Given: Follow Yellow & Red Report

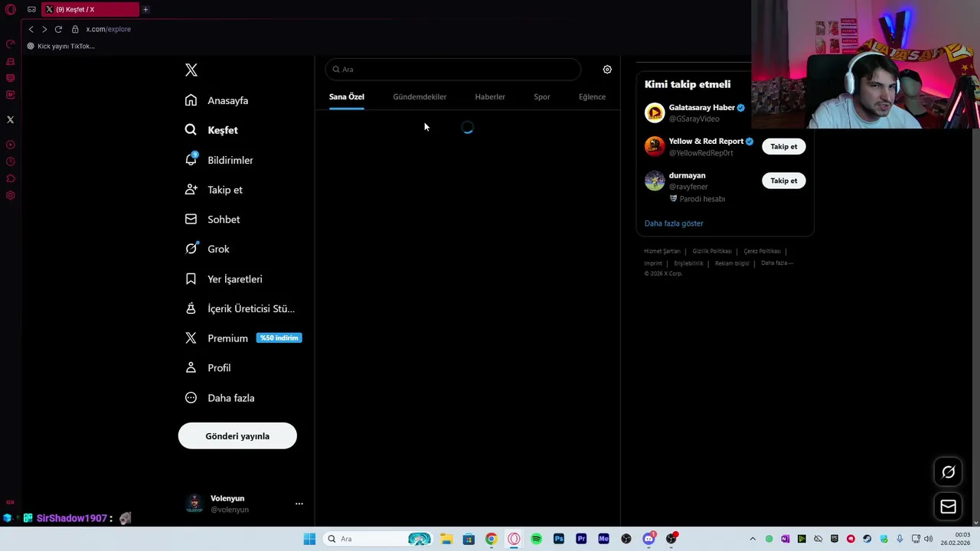Looking at the screenshot, I should (x=783, y=146).
